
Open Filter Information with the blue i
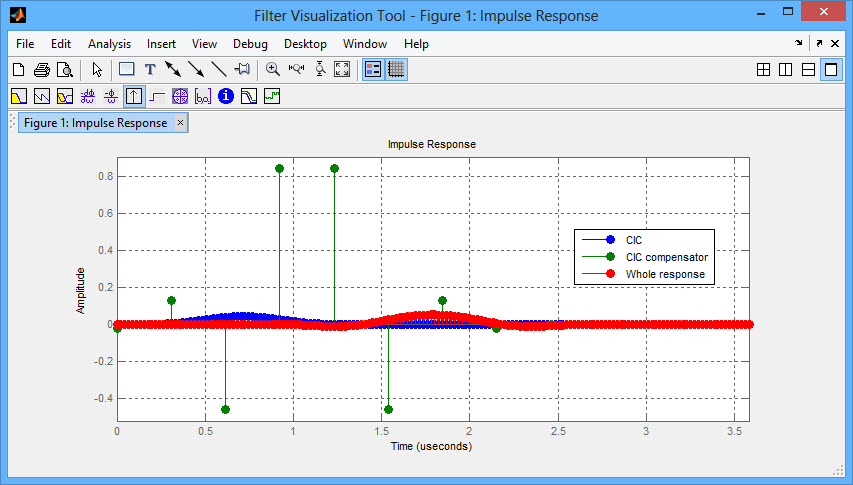pos(226,96)
